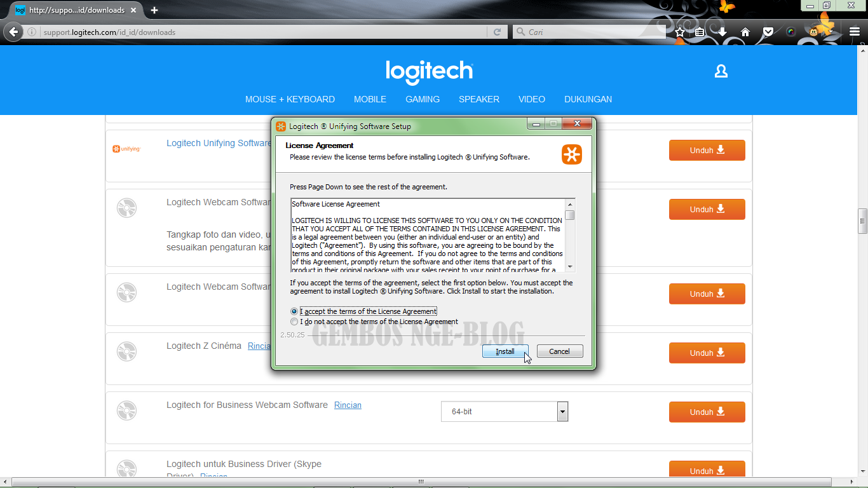The width and height of the screenshot is (868, 488).
Task: Click the disc icon beside Business Webcam Software
Action: pyautogui.click(x=127, y=410)
